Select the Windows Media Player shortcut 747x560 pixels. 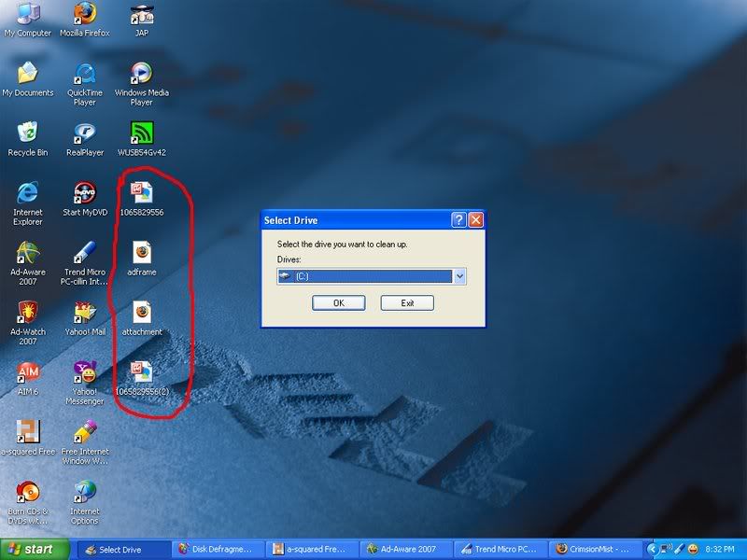coord(142,84)
